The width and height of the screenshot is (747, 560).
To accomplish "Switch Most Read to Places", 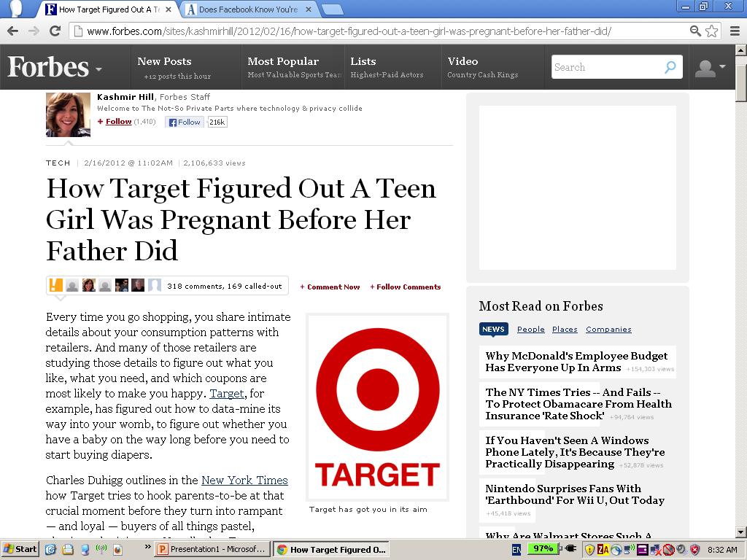I will (x=565, y=329).
